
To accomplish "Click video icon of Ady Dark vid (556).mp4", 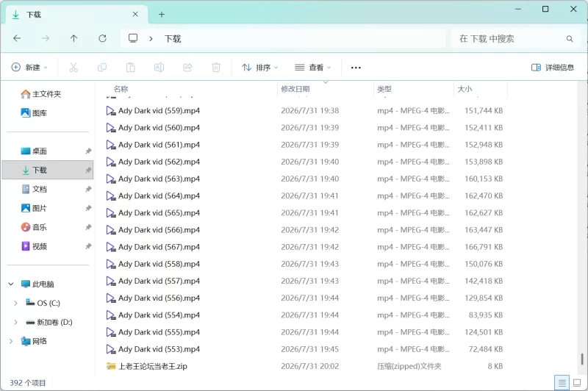I will (x=111, y=298).
